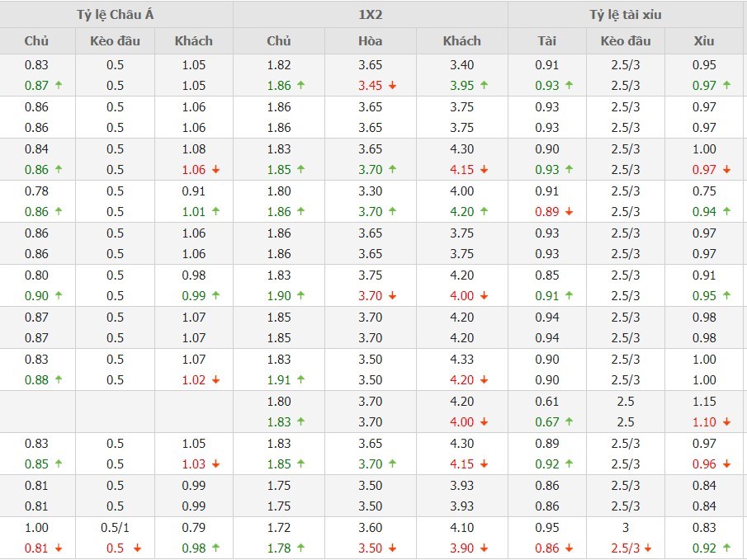Click the Xiu column header
Image resolution: width=747 pixels, height=560 pixels.
pos(705,40)
